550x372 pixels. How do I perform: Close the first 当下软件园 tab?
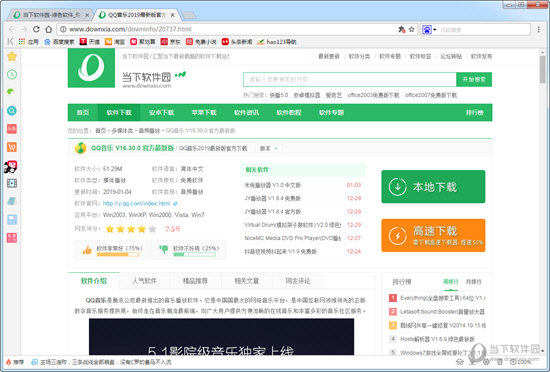pyautogui.click(x=87, y=15)
